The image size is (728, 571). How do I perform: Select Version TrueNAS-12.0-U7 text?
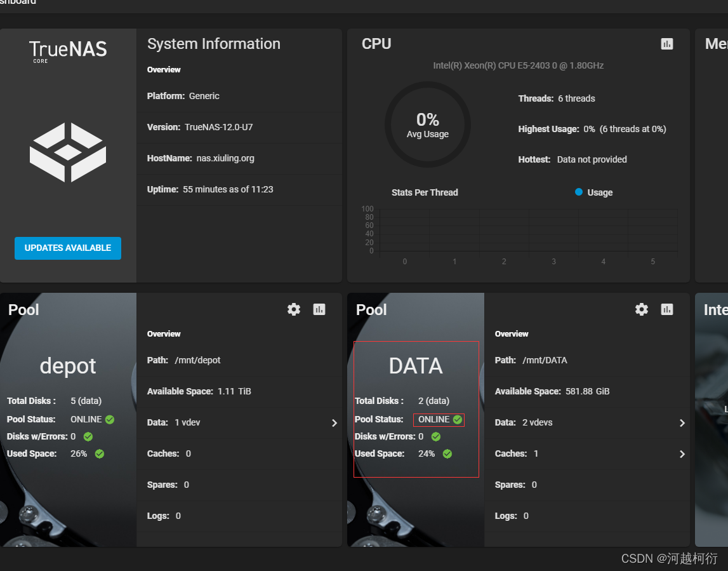(200, 127)
